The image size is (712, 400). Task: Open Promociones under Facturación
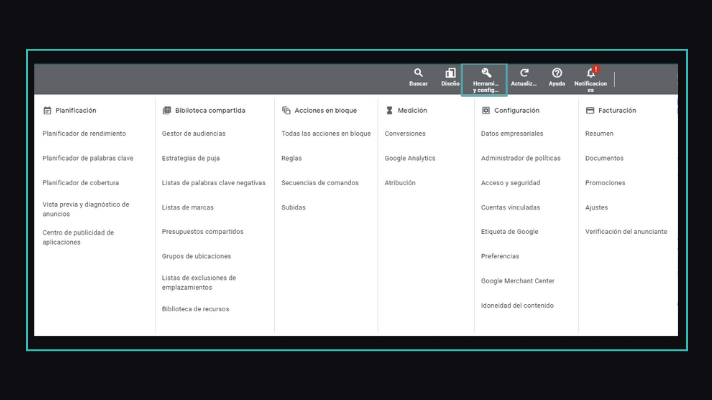point(605,183)
